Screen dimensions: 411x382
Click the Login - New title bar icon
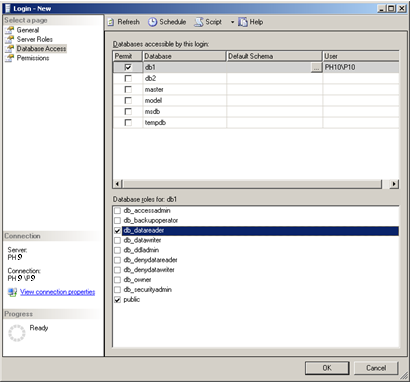[8, 8]
